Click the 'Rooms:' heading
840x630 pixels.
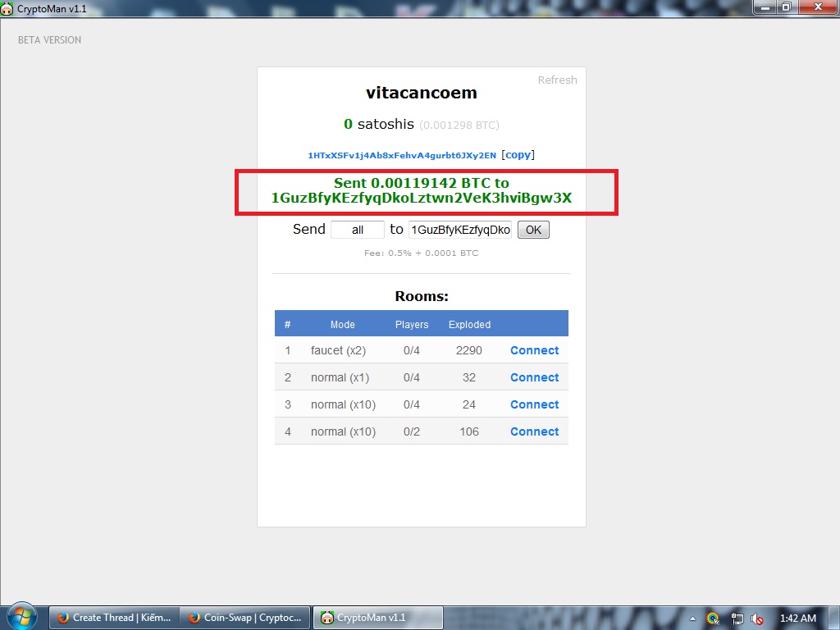coord(422,296)
